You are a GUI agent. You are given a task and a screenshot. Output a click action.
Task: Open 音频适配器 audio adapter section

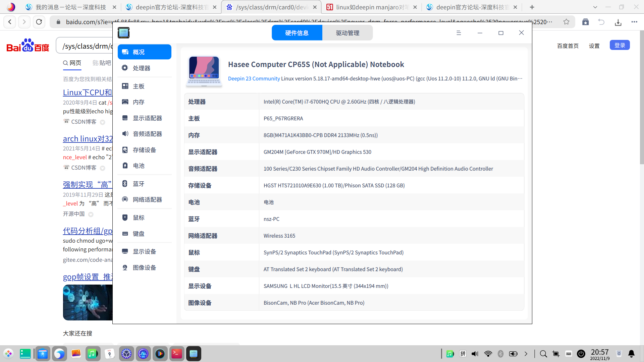pos(147,134)
